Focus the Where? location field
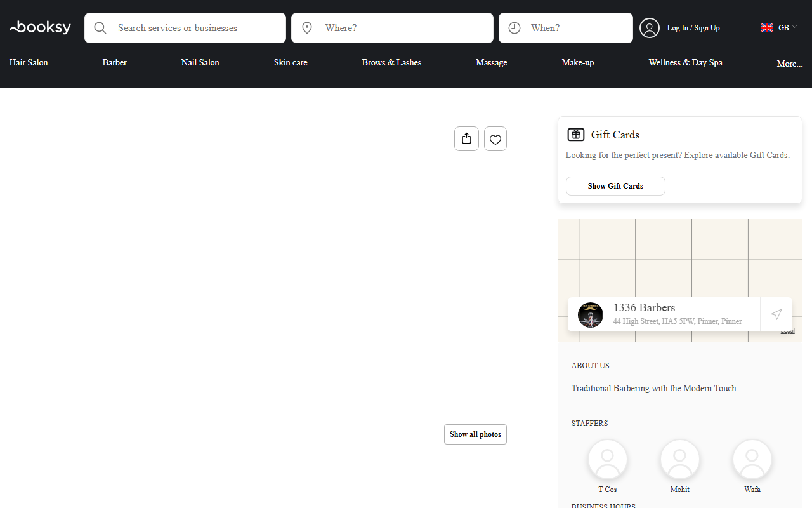 coord(392,28)
